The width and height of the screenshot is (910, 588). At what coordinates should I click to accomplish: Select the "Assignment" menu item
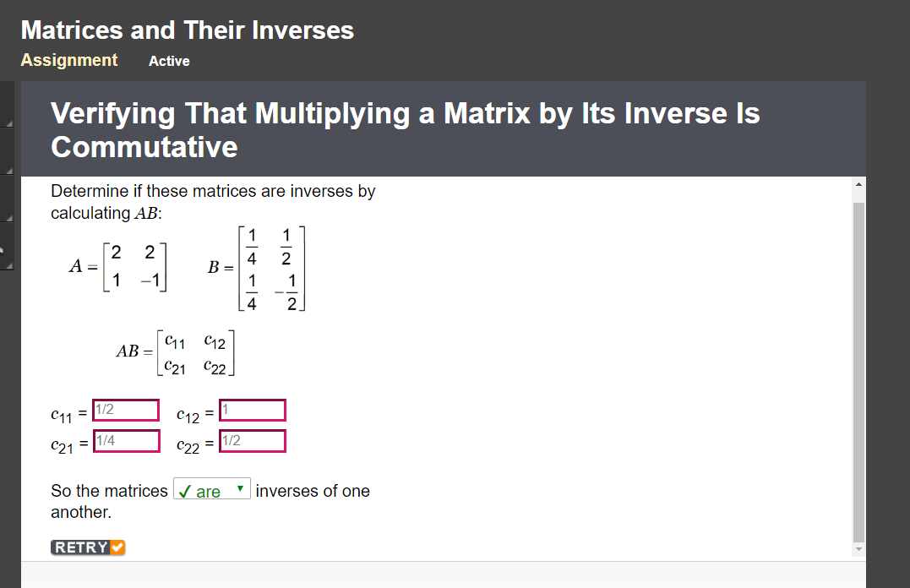click(68, 60)
